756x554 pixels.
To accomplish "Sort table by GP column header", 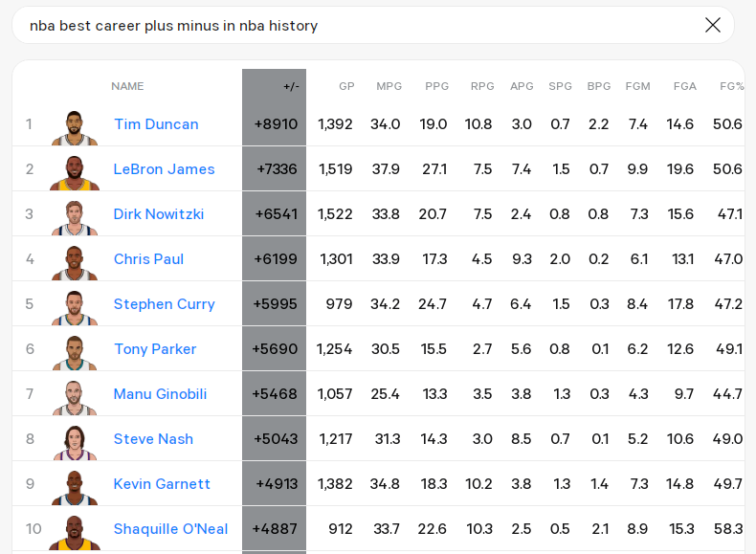I will 346,86.
